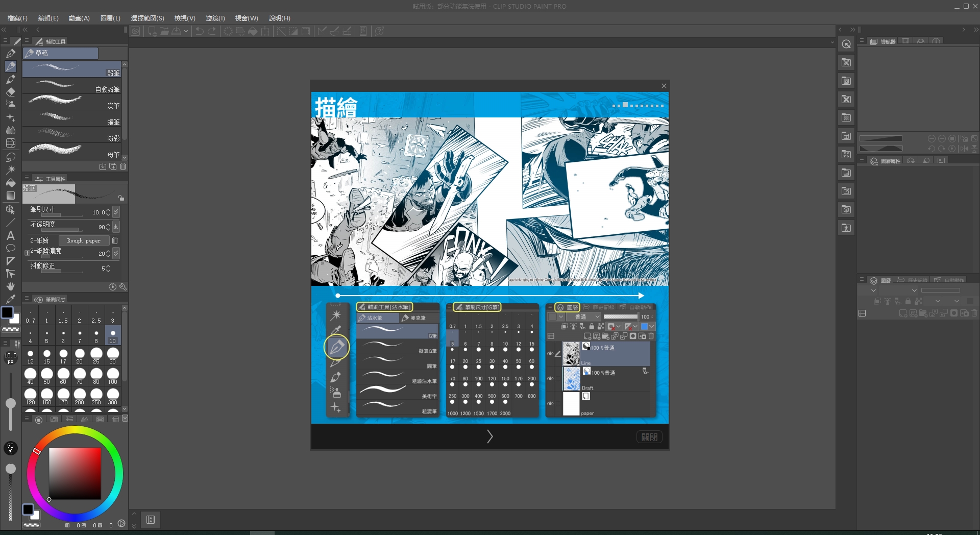This screenshot has width=980, height=535.
Task: Open the 濾鏡(I) menu
Action: pos(215,18)
